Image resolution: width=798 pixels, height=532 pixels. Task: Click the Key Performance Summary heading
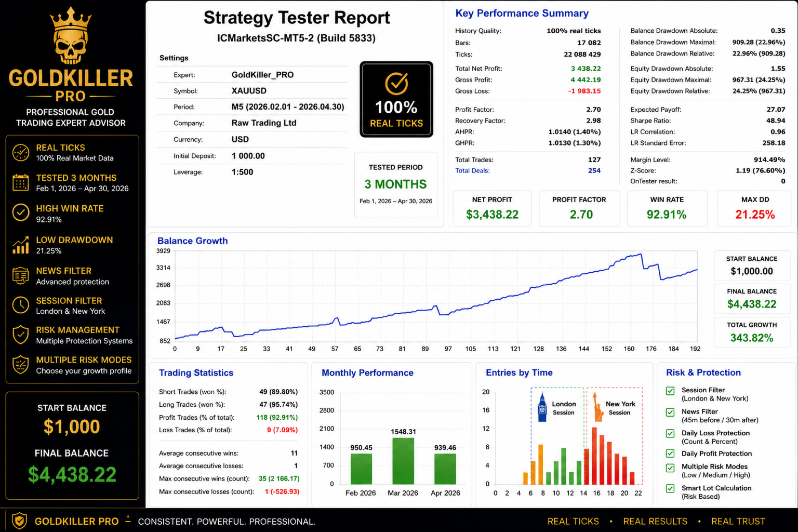tap(522, 14)
